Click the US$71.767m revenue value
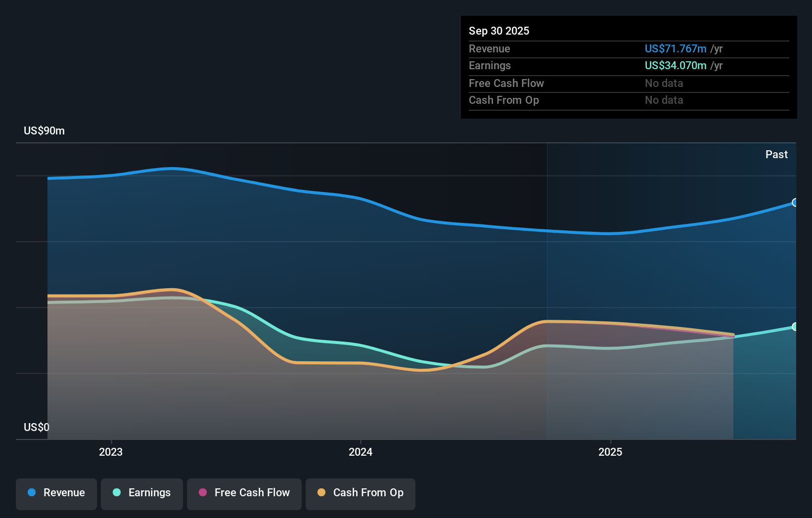812x518 pixels. (x=675, y=48)
